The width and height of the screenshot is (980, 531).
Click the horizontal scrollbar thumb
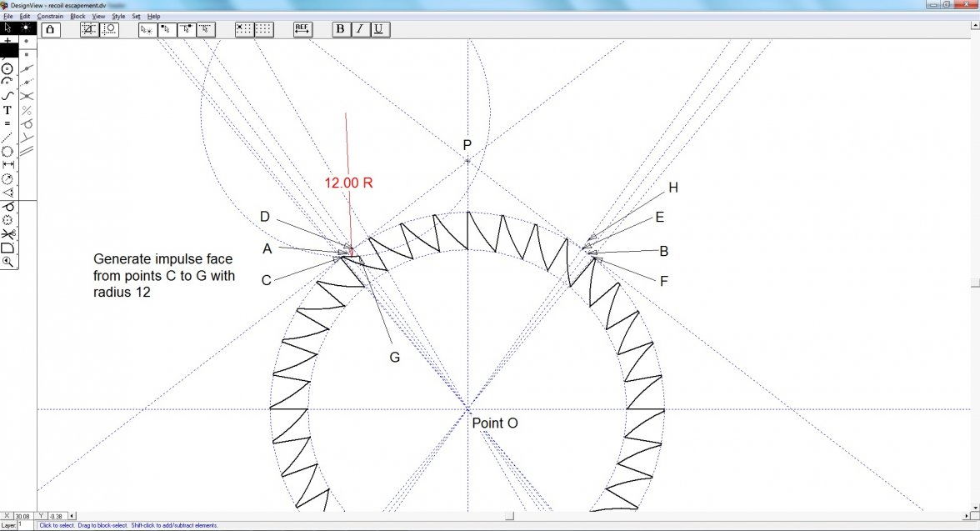(509, 516)
